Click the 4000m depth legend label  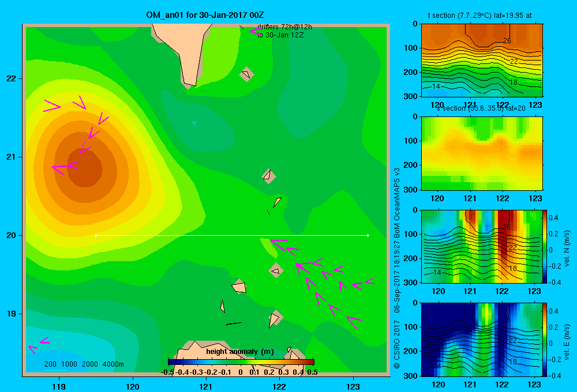point(113,364)
